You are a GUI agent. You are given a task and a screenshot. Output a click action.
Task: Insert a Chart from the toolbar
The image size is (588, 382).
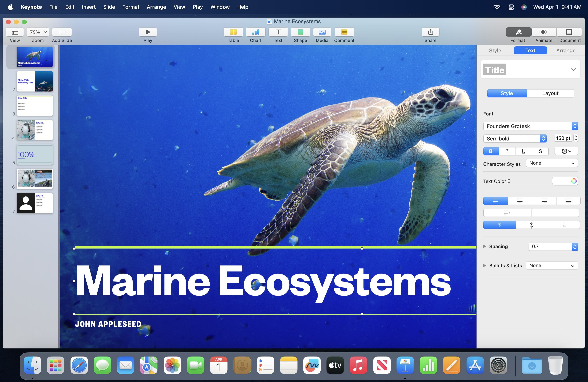(255, 32)
